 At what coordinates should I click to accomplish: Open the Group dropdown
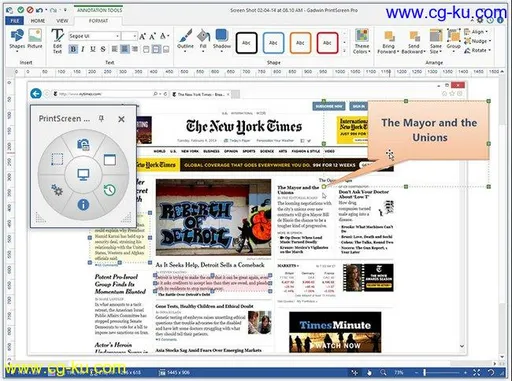(x=453, y=41)
